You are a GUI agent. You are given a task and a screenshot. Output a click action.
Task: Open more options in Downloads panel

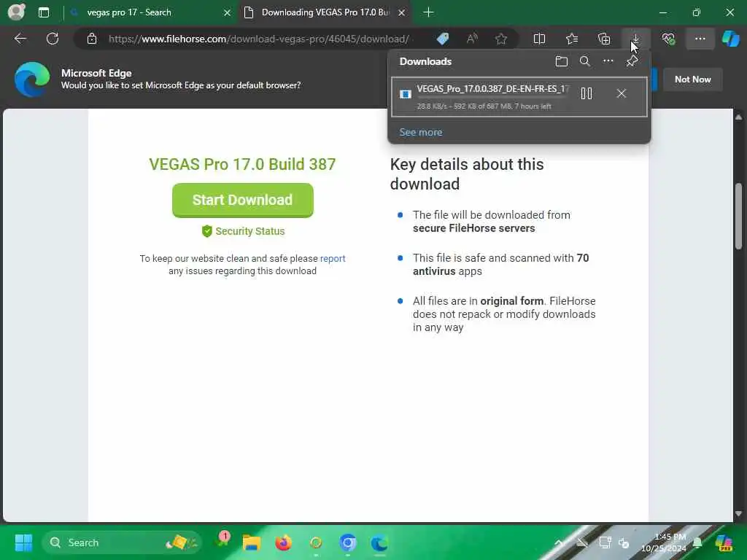pyautogui.click(x=608, y=61)
